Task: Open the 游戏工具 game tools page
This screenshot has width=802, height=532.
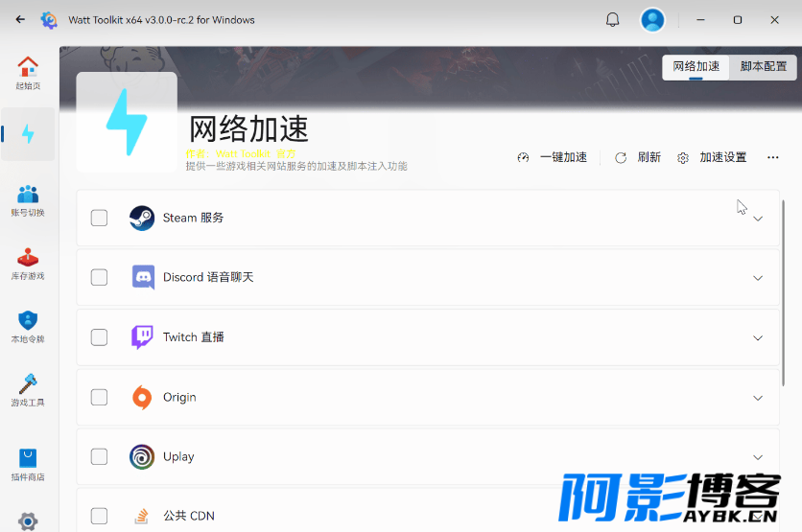Action: 28,390
